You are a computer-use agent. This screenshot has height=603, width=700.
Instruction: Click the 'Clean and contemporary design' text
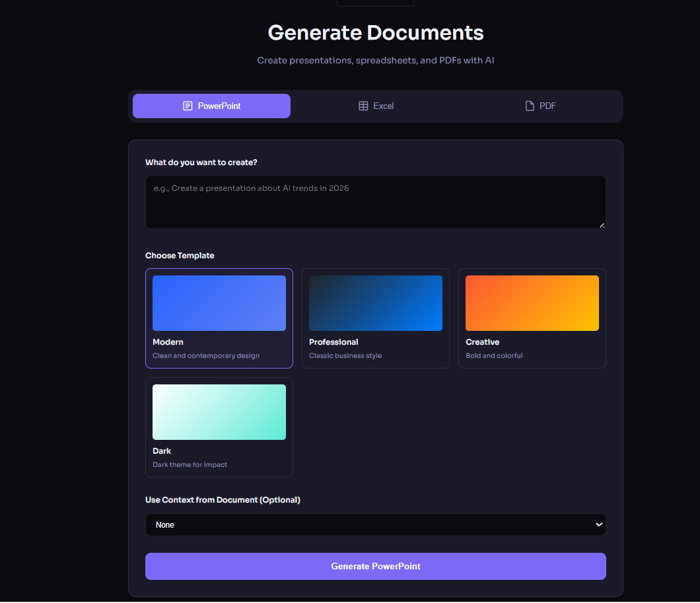206,356
